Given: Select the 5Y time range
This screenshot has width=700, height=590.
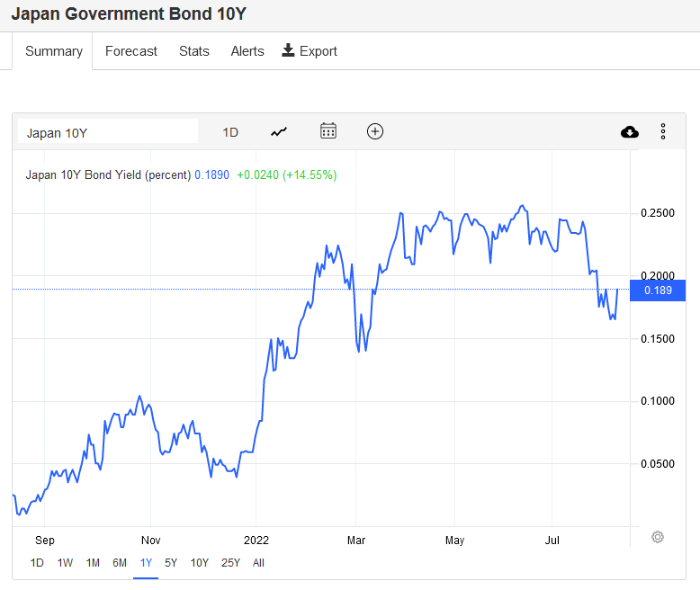Looking at the screenshot, I should 171,563.
